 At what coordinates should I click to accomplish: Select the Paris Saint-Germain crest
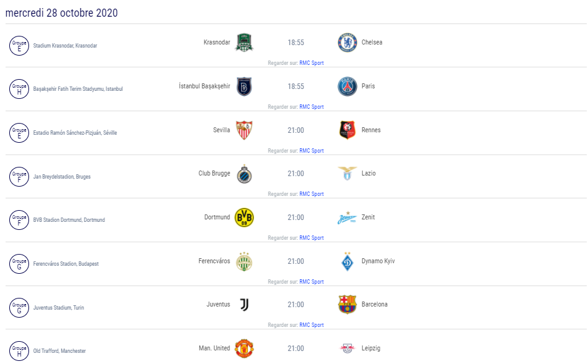347,87
